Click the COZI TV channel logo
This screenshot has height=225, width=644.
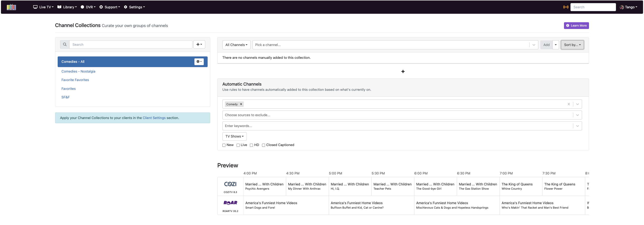(230, 184)
